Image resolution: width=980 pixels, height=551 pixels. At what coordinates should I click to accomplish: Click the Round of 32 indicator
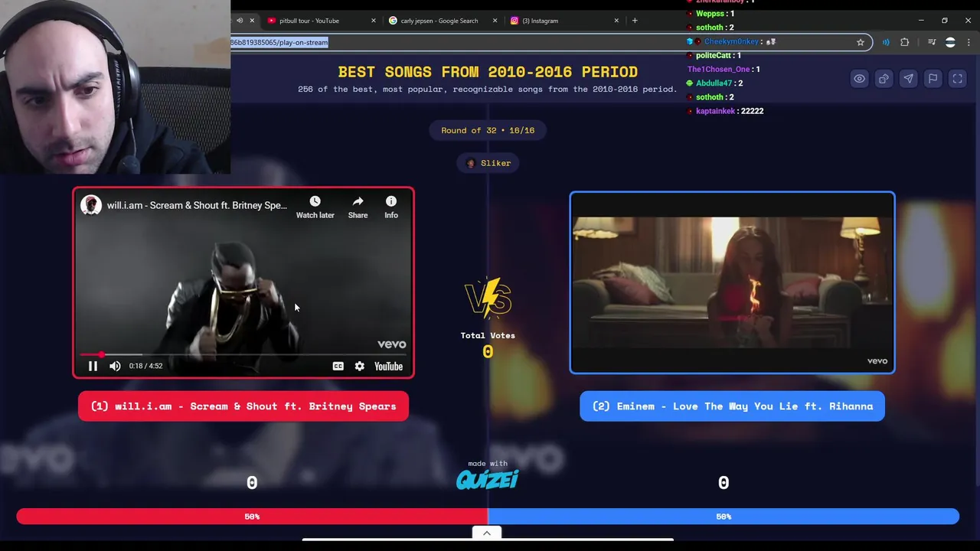488,130
